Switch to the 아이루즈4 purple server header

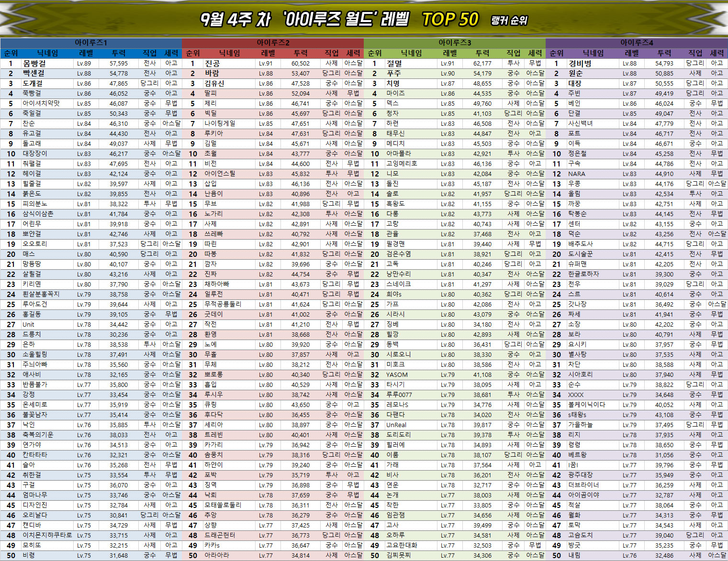pos(637,43)
